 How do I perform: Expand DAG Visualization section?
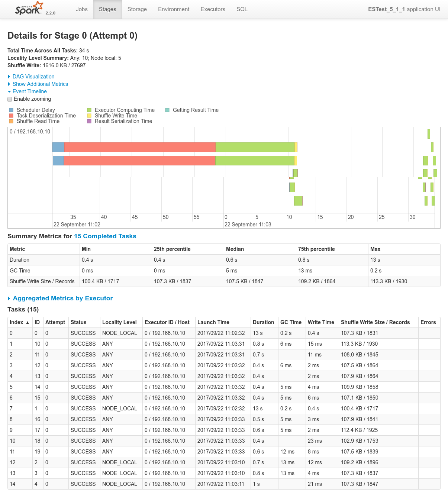coord(33,77)
